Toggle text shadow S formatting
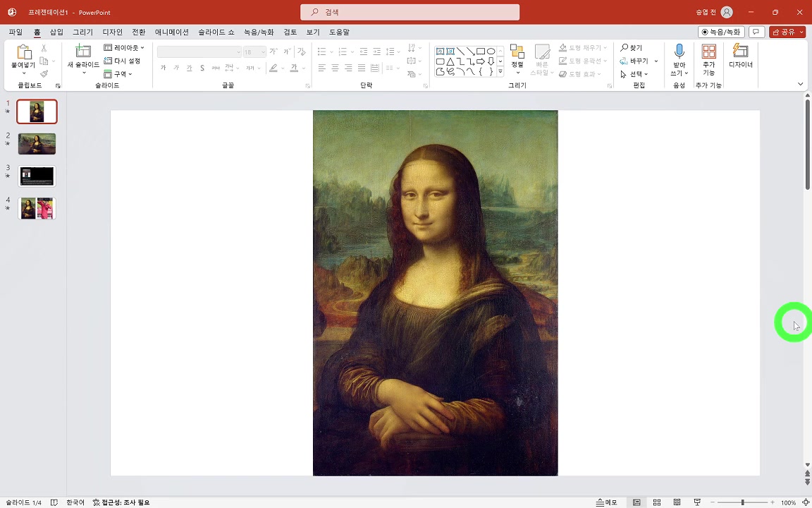 click(202, 68)
